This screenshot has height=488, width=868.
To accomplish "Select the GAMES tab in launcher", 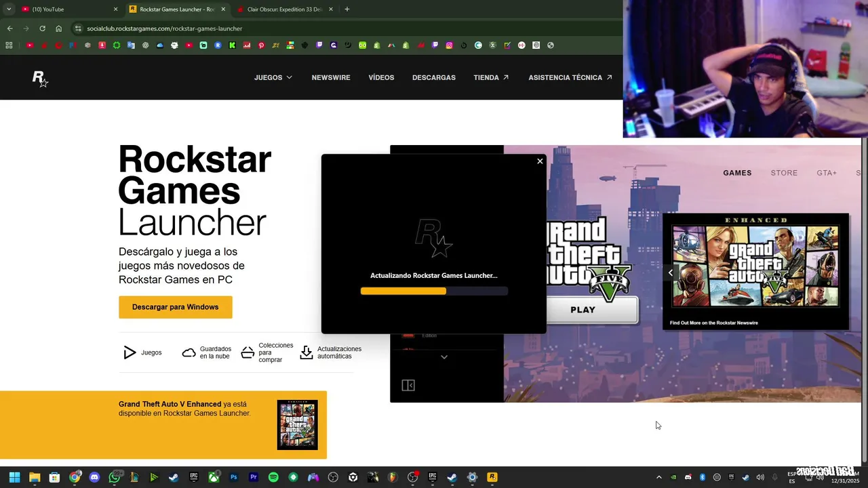I will click(737, 173).
